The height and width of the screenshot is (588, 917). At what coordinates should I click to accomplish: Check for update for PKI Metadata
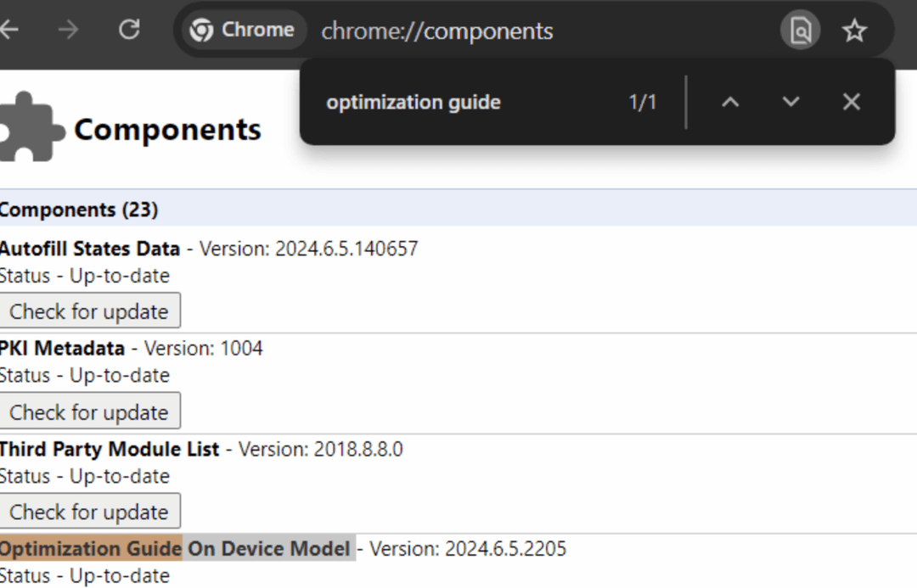coord(89,412)
